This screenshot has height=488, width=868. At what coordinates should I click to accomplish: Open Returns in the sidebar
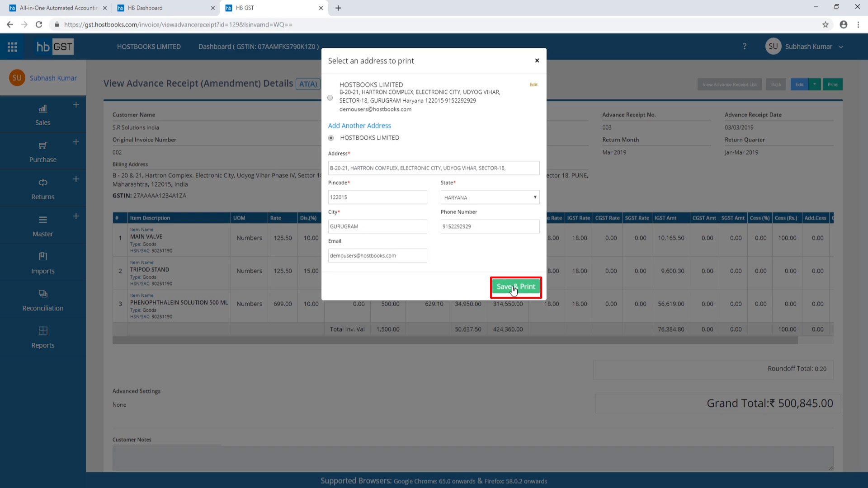pyautogui.click(x=43, y=183)
